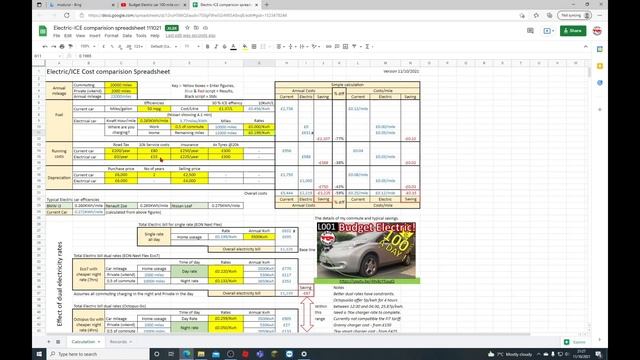Open the Borders tool
Viewport: 640px width, 360px height.
(254, 47)
